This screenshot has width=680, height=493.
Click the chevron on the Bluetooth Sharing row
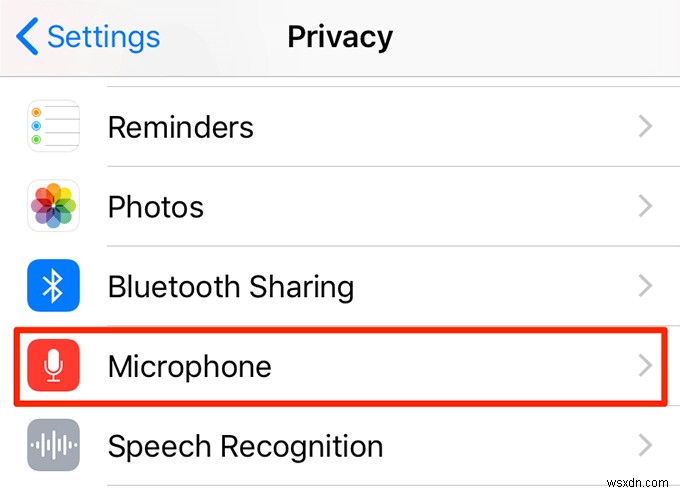pos(646,286)
